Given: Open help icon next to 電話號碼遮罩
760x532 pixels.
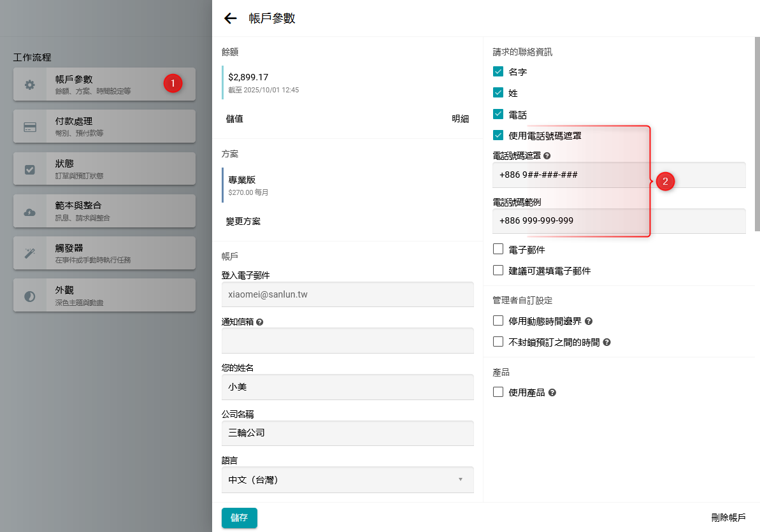Looking at the screenshot, I should [547, 155].
